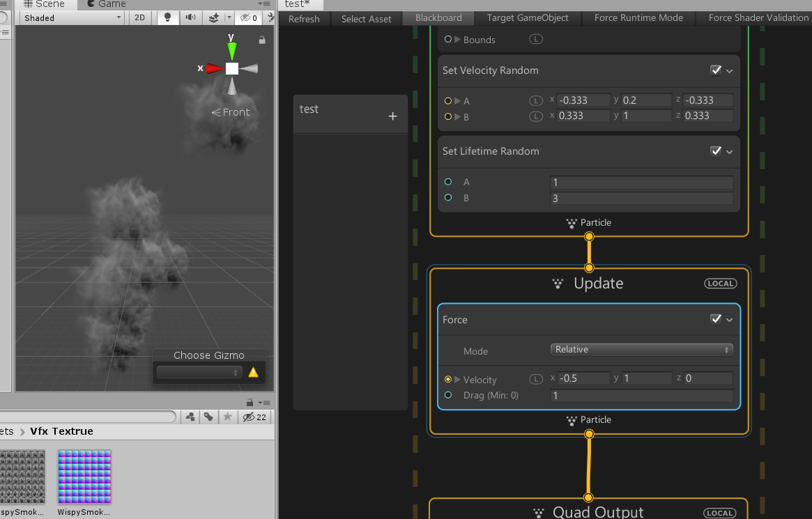Viewport: 812px width, 519px height.
Task: Toggle project hidden packages count 22
Action: (x=255, y=417)
